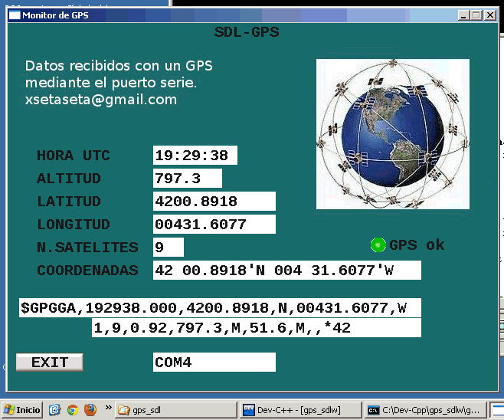Click the COORDENADAS value field
The width and height of the screenshot is (504, 420).
coord(286,271)
